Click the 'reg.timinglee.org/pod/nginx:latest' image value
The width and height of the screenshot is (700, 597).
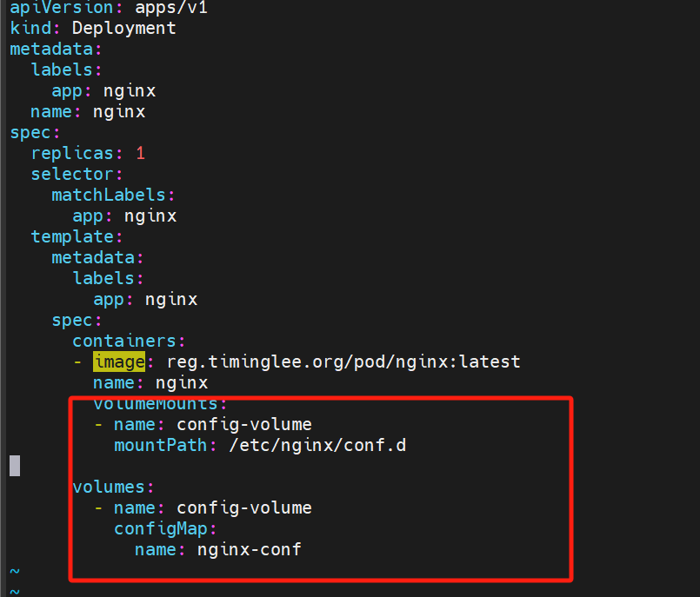(x=343, y=362)
